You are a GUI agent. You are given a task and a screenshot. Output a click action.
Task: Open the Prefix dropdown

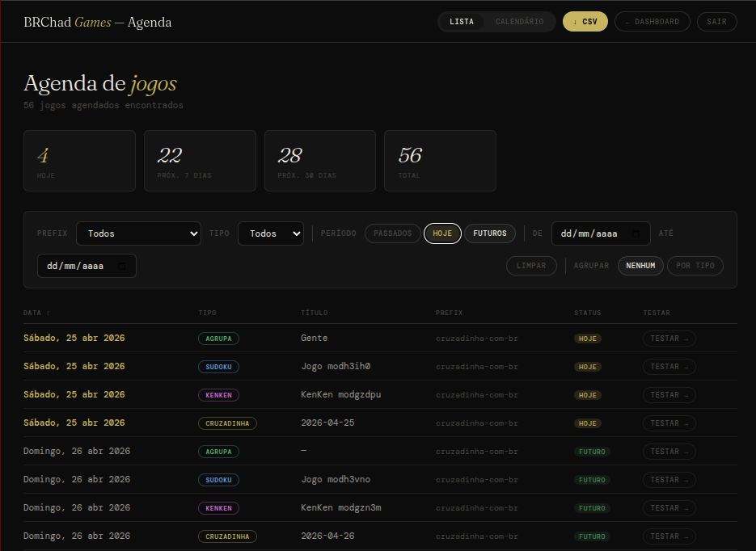pyautogui.click(x=138, y=233)
